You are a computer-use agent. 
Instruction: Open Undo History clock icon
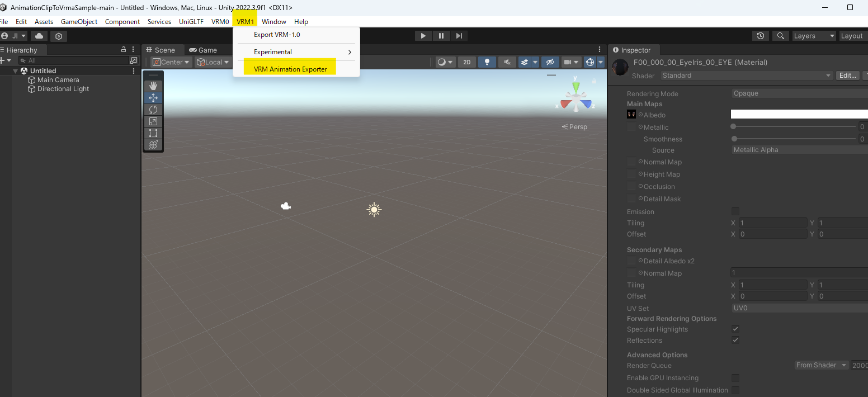click(x=761, y=36)
